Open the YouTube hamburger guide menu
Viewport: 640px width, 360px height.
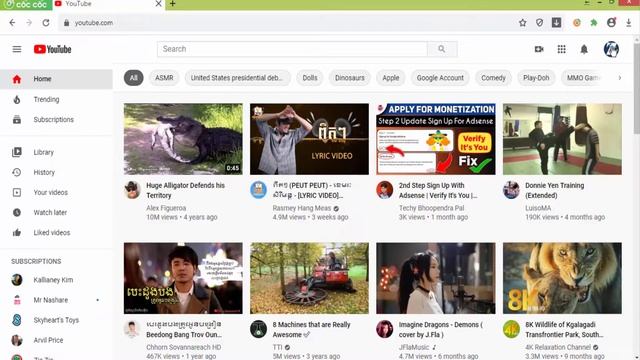(x=17, y=49)
